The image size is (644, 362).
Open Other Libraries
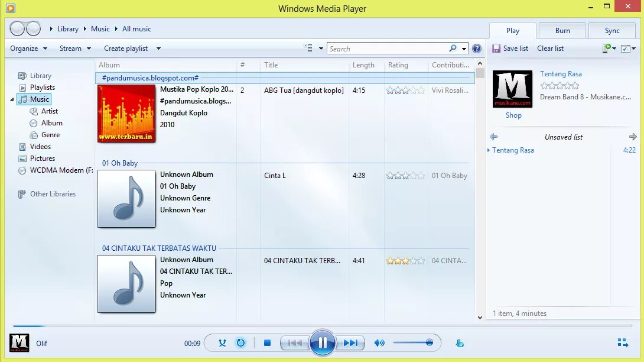(x=53, y=194)
